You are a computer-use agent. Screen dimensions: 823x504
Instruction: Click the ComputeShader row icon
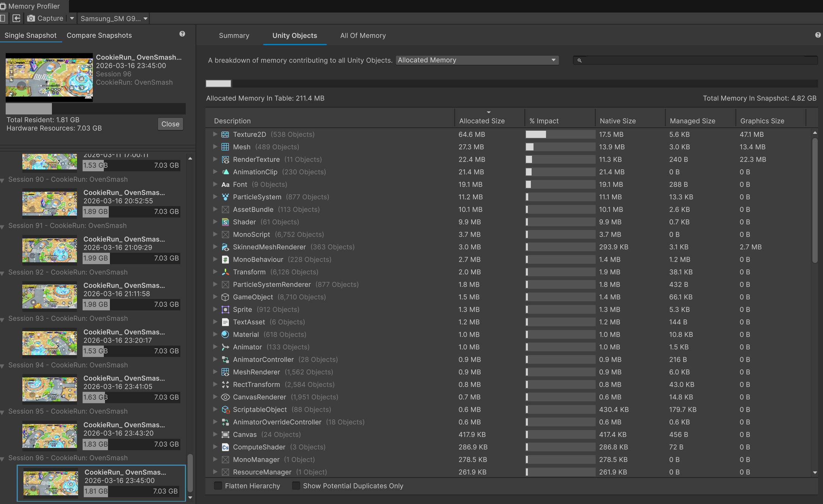225,447
